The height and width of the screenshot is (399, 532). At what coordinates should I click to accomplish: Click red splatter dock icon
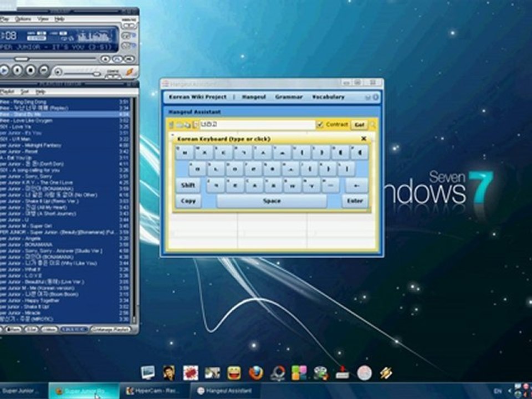click(191, 373)
